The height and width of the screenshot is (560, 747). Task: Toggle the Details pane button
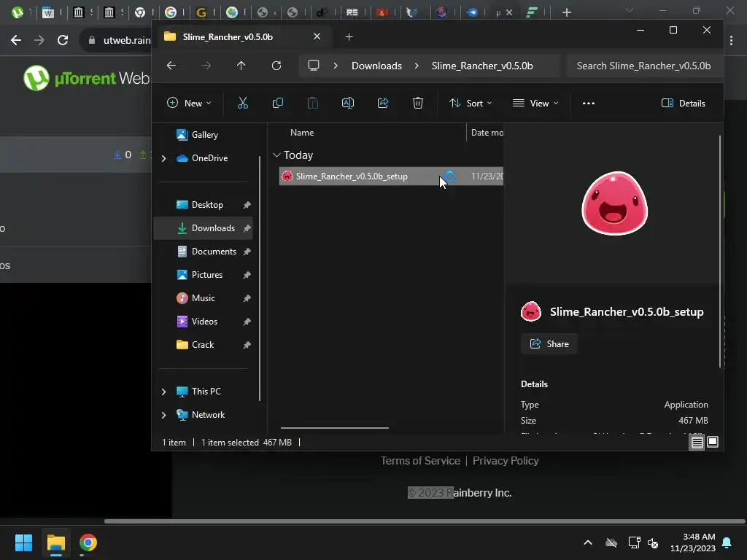683,103
